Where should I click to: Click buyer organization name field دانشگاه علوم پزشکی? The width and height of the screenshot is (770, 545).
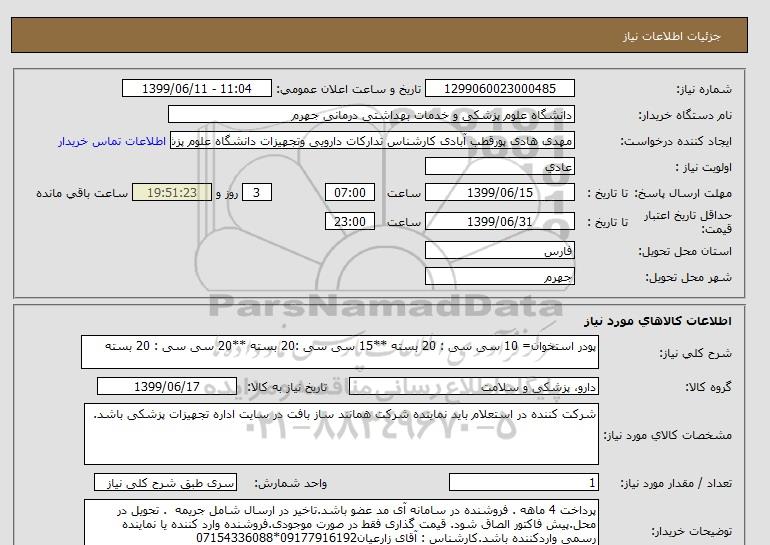(x=371, y=115)
